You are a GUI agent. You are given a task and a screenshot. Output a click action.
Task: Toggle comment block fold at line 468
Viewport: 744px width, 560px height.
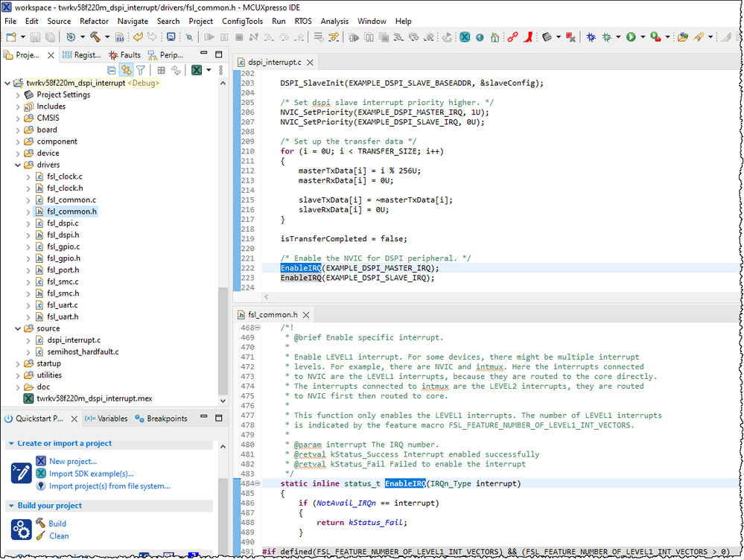click(x=258, y=328)
